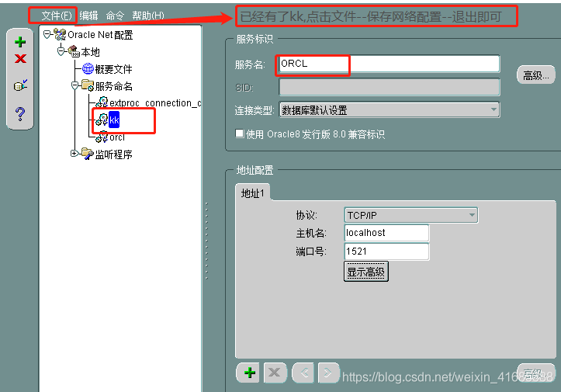Collapse the 服务命名 tree node

(x=74, y=85)
